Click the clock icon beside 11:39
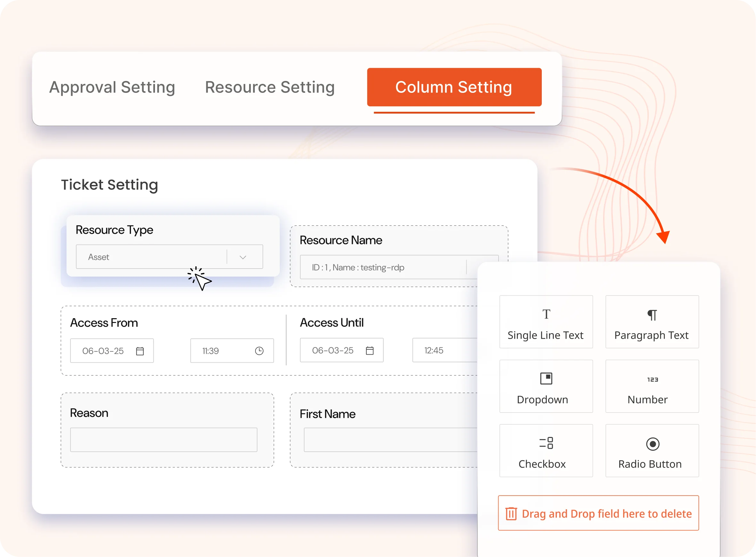The width and height of the screenshot is (756, 557). click(259, 351)
